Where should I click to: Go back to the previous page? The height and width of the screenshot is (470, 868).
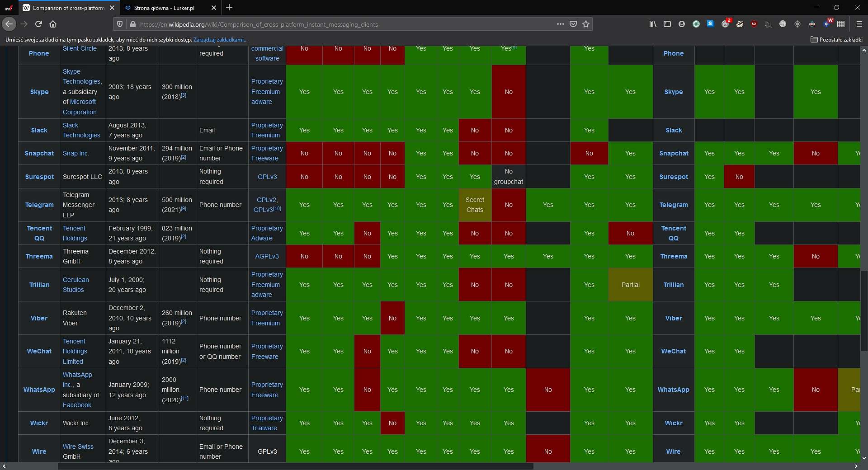[9, 24]
